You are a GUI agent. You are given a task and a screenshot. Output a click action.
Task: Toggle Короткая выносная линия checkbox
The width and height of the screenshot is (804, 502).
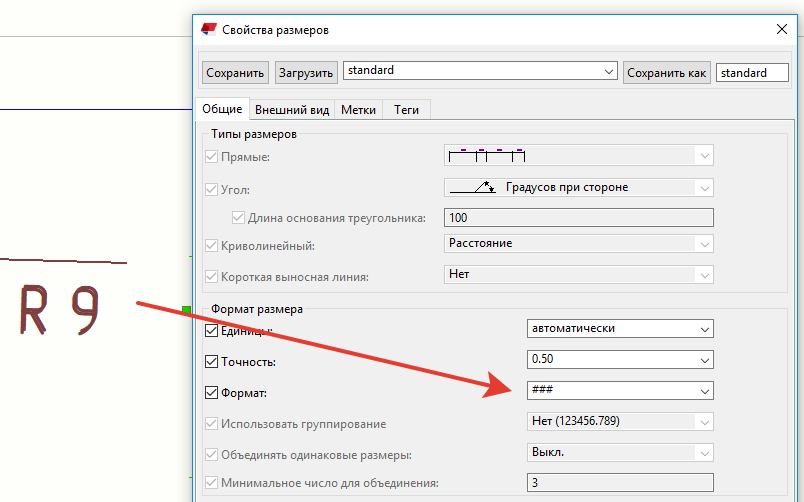point(211,277)
